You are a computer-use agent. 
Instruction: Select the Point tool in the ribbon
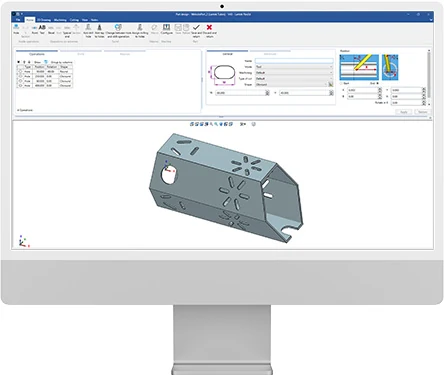34,29
